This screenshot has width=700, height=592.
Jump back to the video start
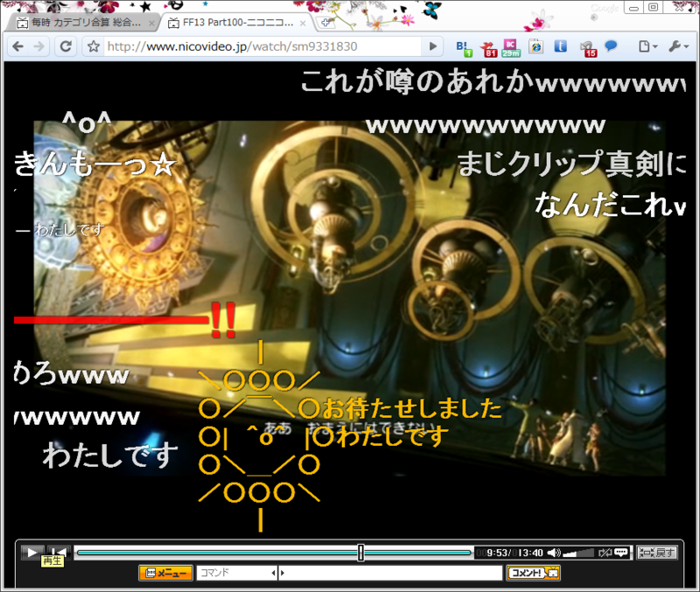click(x=59, y=553)
